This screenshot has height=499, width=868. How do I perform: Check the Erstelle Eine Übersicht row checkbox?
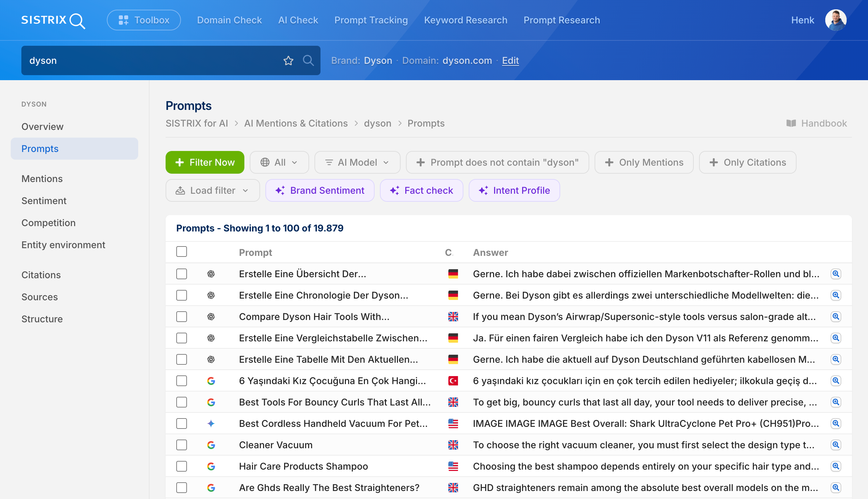point(182,274)
